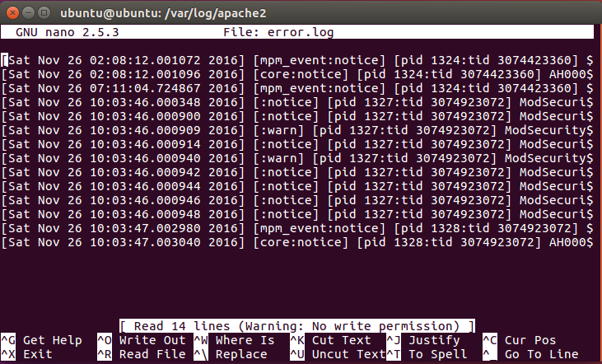Click the Read 14 lines warning status message
This screenshot has height=364, width=602.
[297, 326]
